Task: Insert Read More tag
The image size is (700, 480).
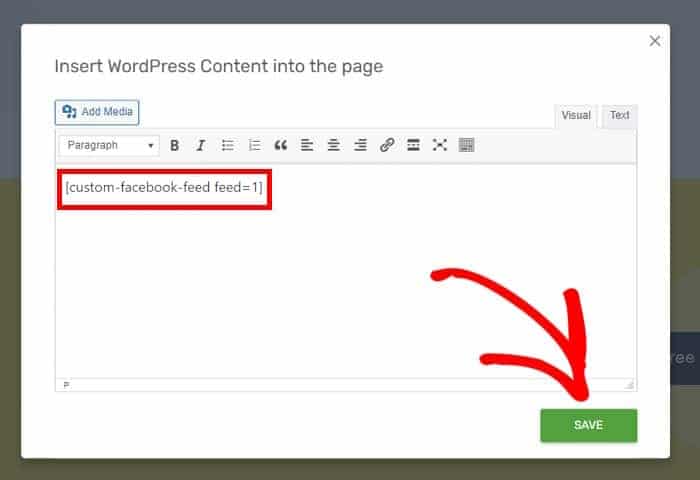Action: 413,146
